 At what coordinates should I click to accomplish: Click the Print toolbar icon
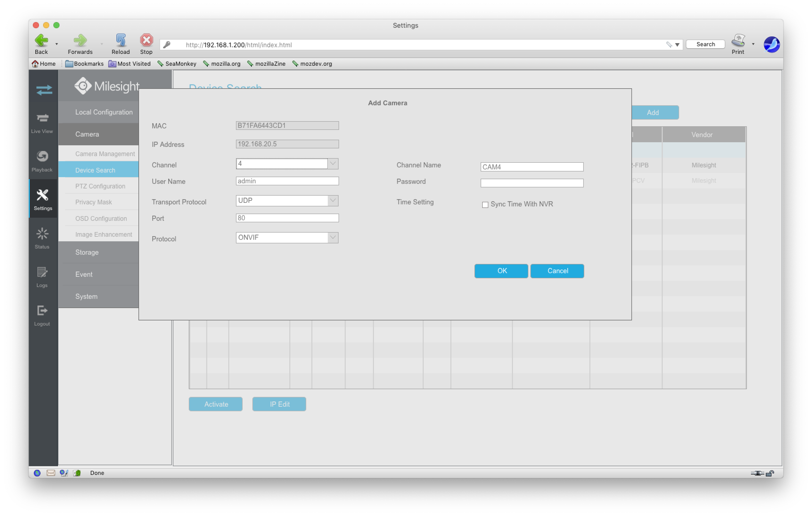737,44
